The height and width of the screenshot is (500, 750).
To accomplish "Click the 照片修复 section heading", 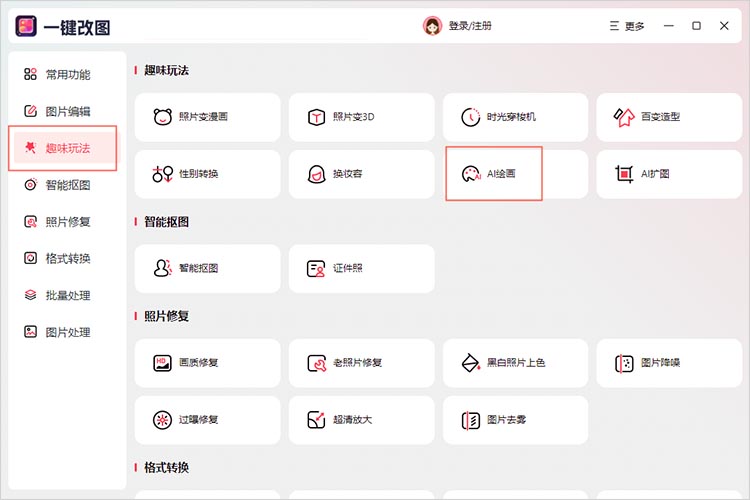I will [166, 316].
